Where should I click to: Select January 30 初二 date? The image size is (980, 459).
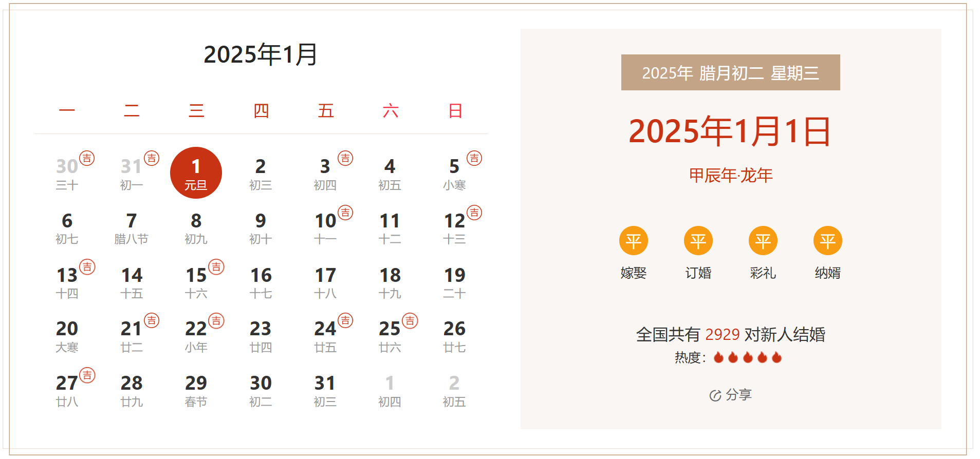point(261,391)
